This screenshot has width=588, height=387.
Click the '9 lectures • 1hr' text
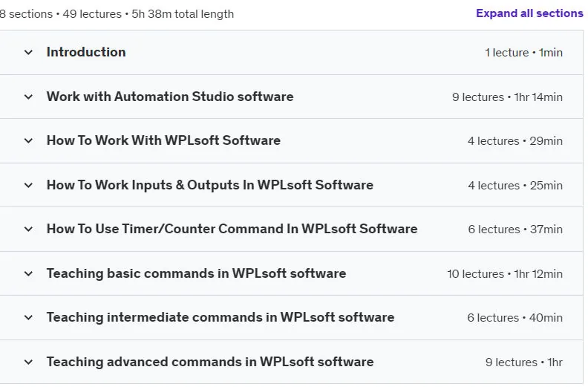pos(523,362)
